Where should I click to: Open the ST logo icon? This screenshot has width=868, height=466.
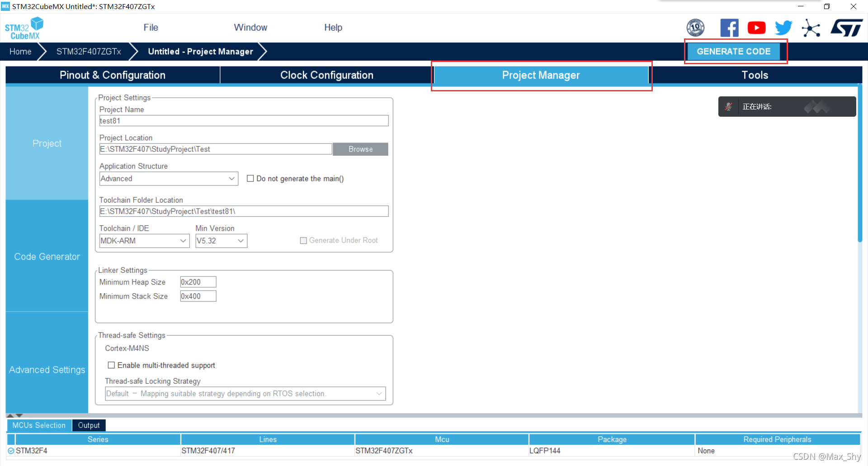tap(846, 28)
